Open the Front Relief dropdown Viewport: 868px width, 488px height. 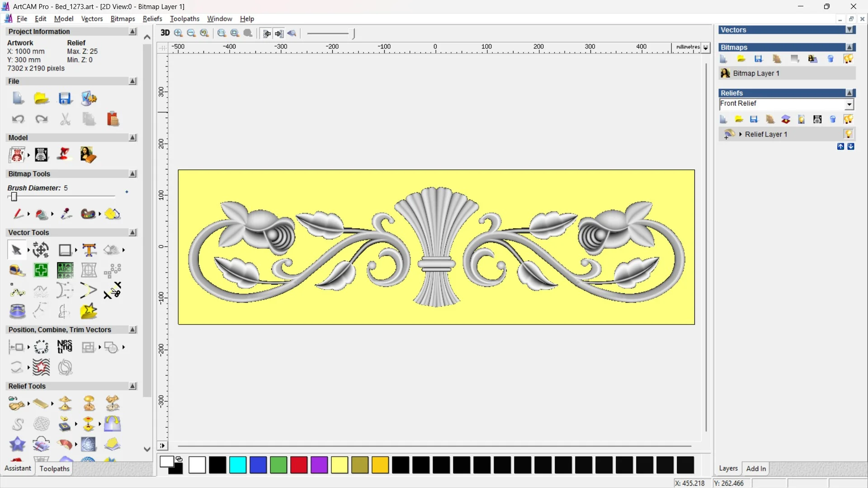[849, 104]
